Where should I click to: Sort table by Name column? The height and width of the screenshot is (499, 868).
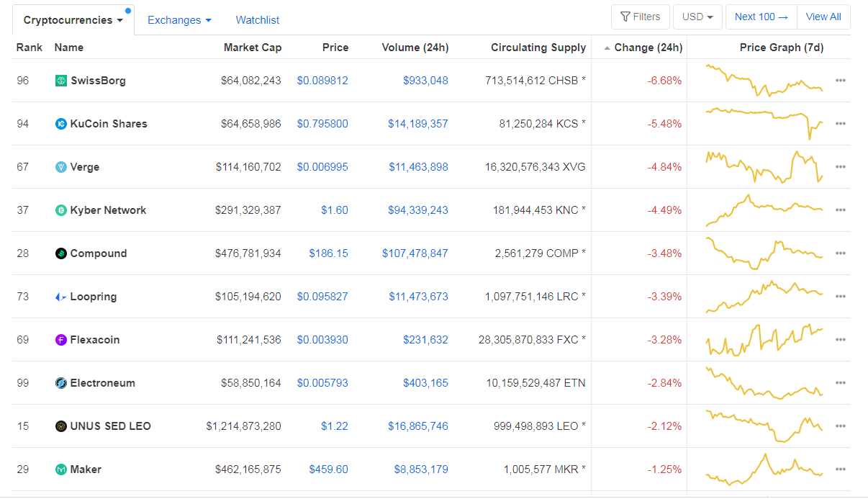click(x=69, y=48)
